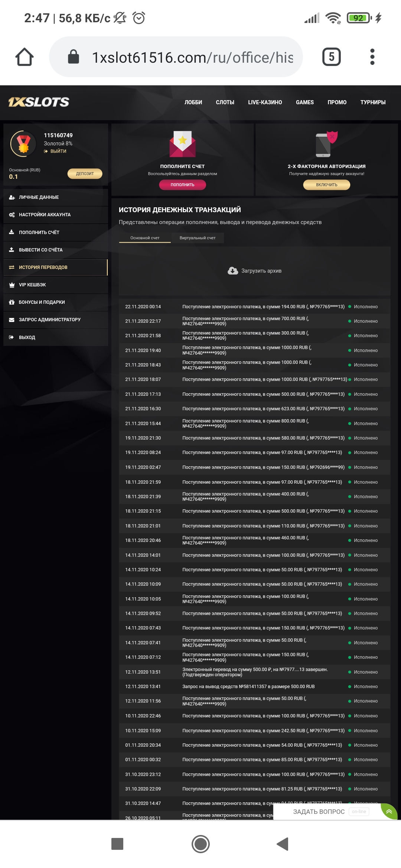Click the gold medal profile avatar
The width and height of the screenshot is (401, 868).
coord(23,144)
